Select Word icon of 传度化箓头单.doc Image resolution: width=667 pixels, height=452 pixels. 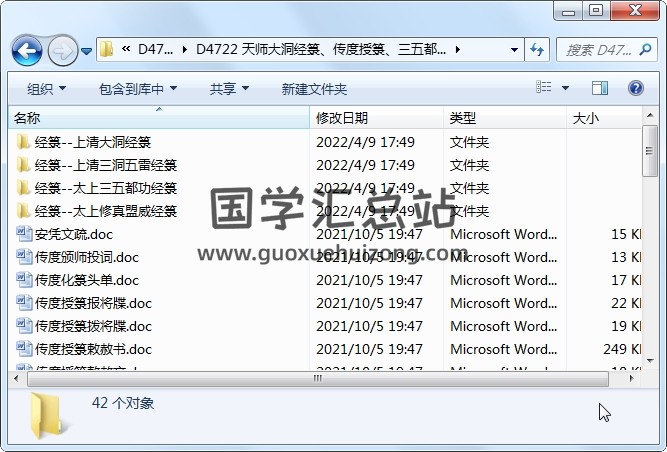[x=24, y=280]
